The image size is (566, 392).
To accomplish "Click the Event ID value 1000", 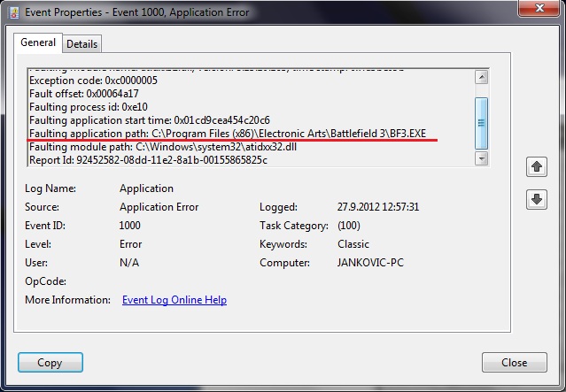I will [x=129, y=226].
